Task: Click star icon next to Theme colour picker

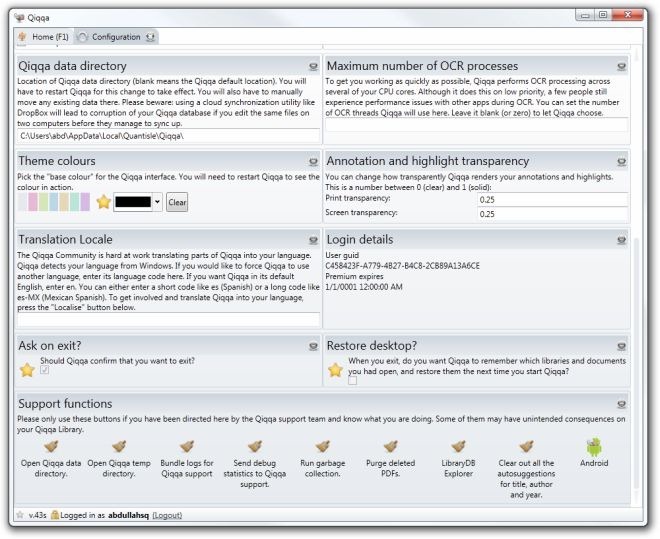Action: 104,202
